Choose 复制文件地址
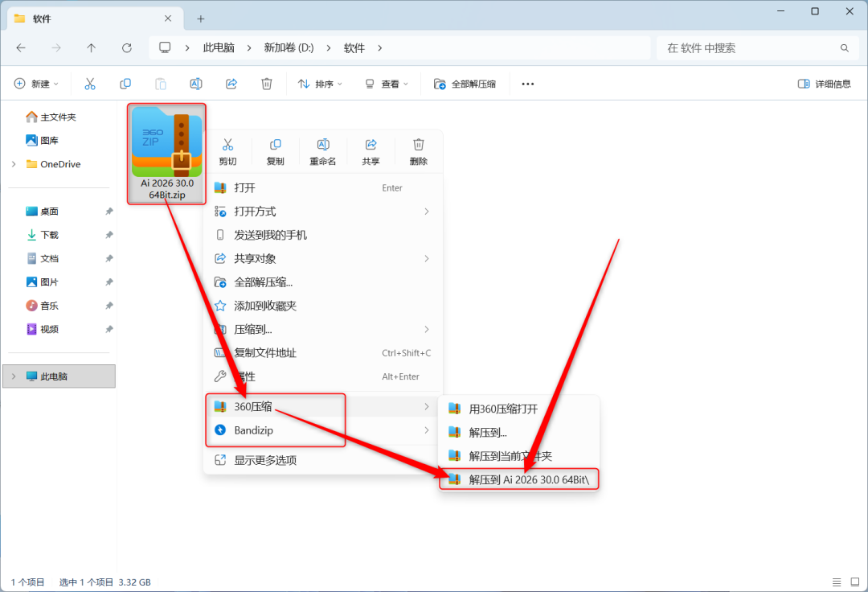Screen dimensions: 868x592 [x=323, y=353]
